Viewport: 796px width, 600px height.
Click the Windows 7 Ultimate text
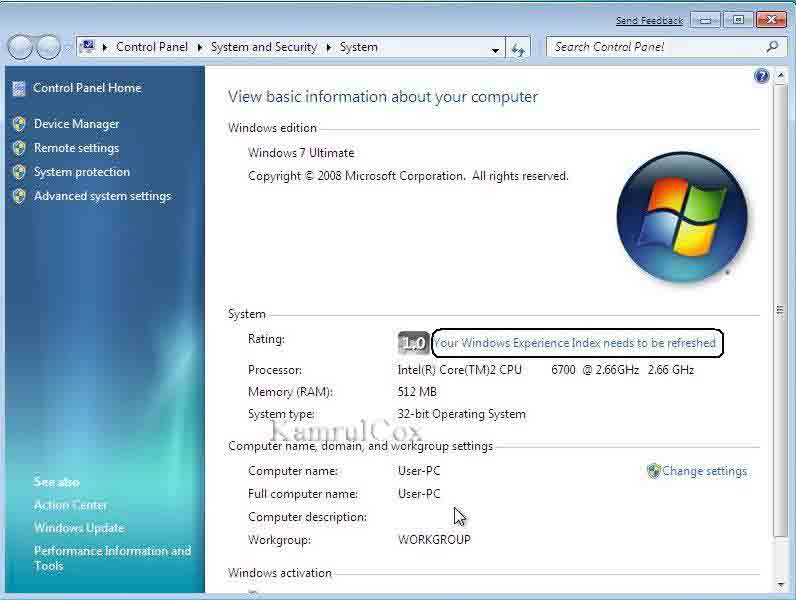click(x=301, y=153)
